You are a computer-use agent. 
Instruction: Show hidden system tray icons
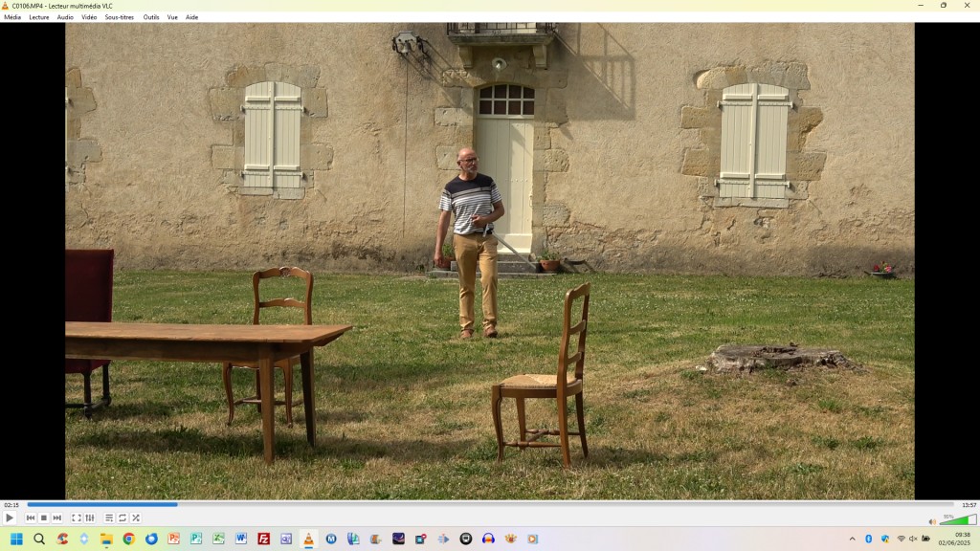coord(852,539)
